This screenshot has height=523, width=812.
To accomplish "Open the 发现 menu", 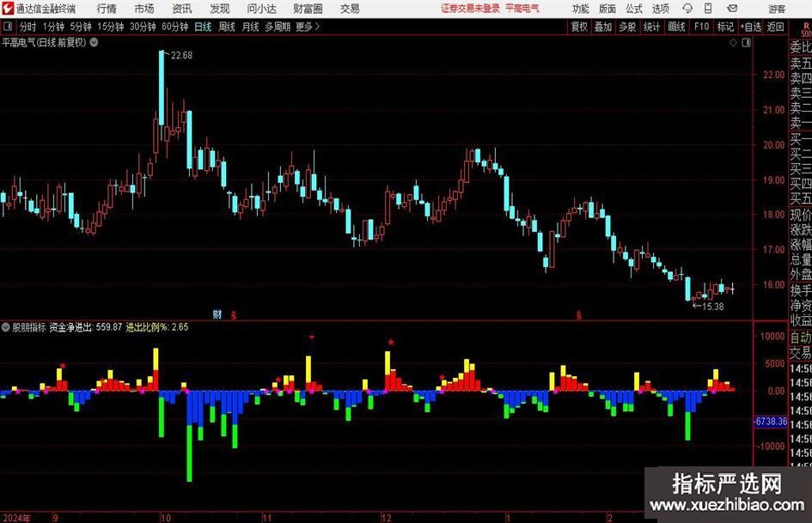I will pyautogui.click(x=220, y=9).
